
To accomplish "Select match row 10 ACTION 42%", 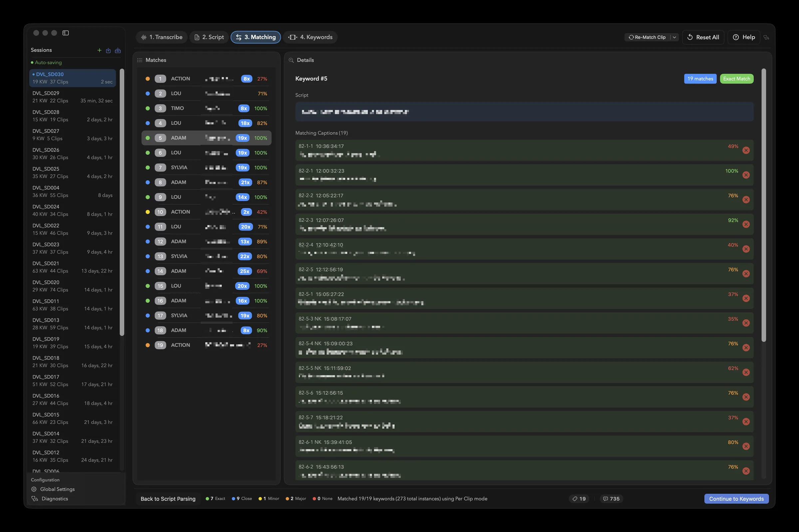I will point(206,212).
